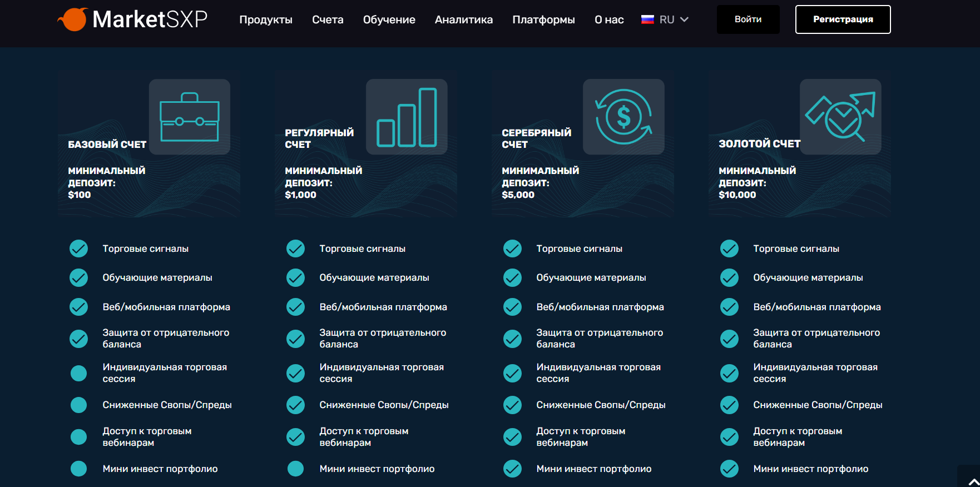Screen dimensions: 980x487
Task: Open the О нас menu
Action: pyautogui.click(x=609, y=19)
